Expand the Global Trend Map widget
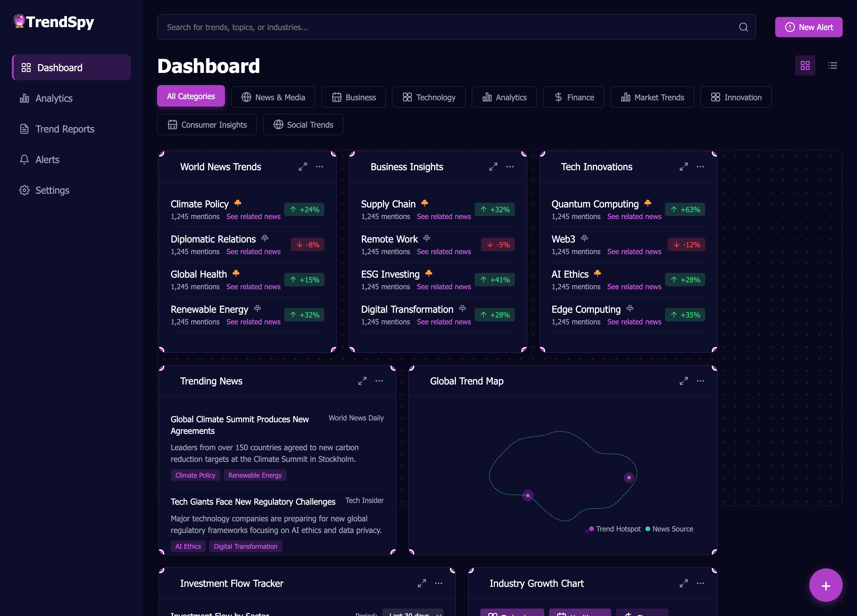 pyautogui.click(x=684, y=381)
